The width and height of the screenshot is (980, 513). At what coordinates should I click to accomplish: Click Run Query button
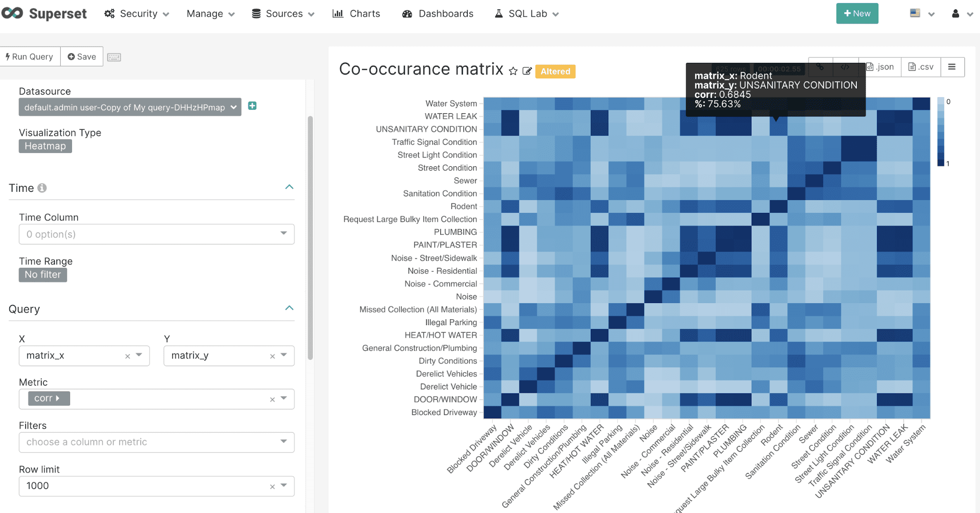pos(30,56)
